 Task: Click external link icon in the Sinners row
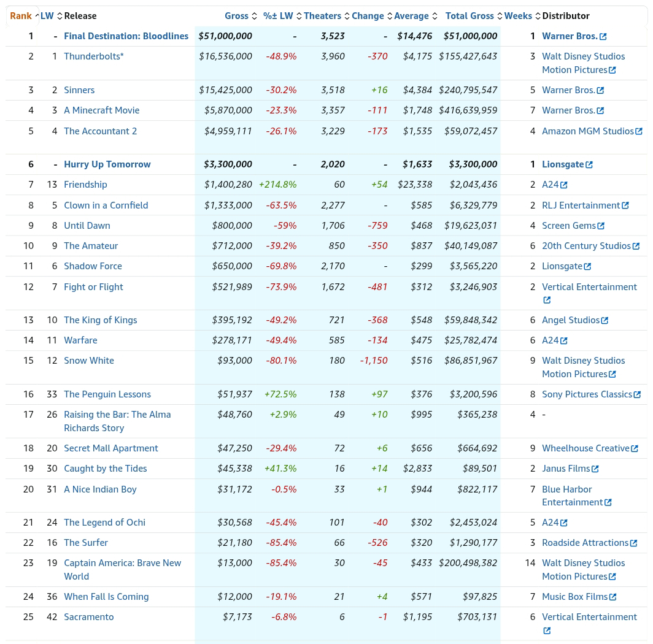point(600,91)
